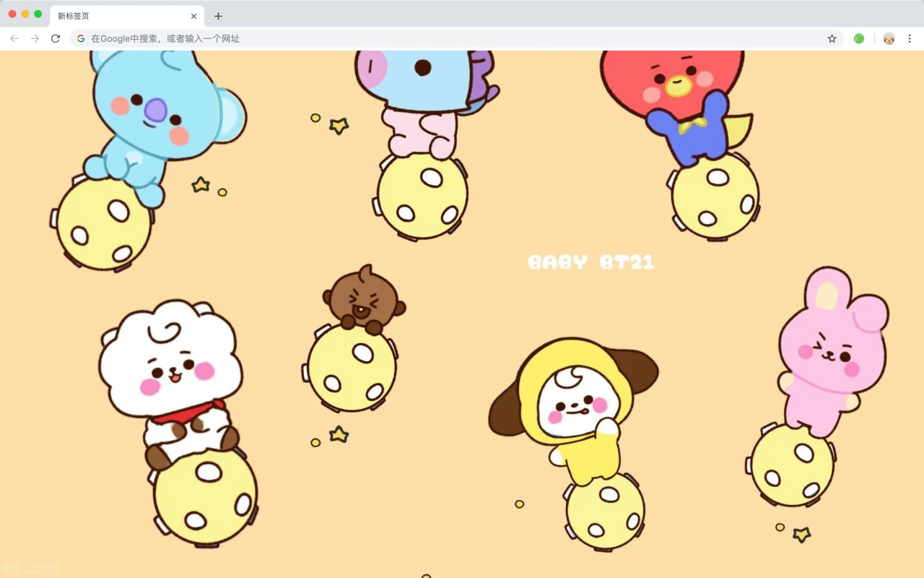
Task: Focus the Google search address bar
Action: click(x=456, y=38)
